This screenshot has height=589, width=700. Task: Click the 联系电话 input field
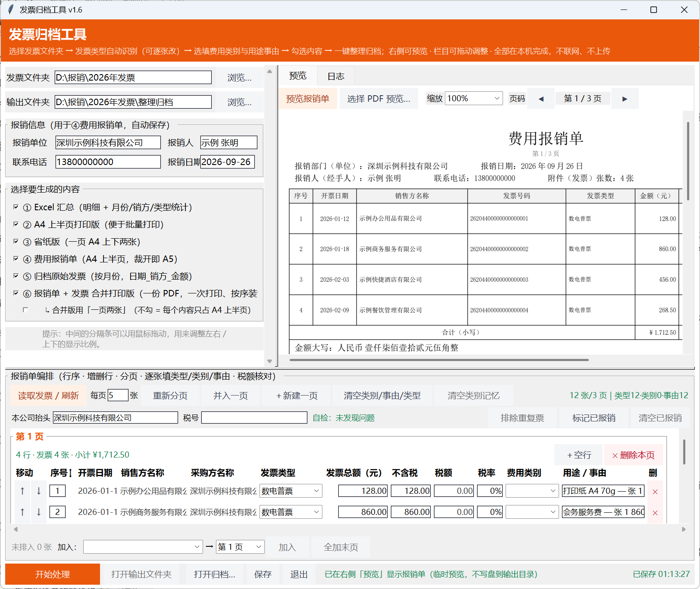tap(108, 162)
